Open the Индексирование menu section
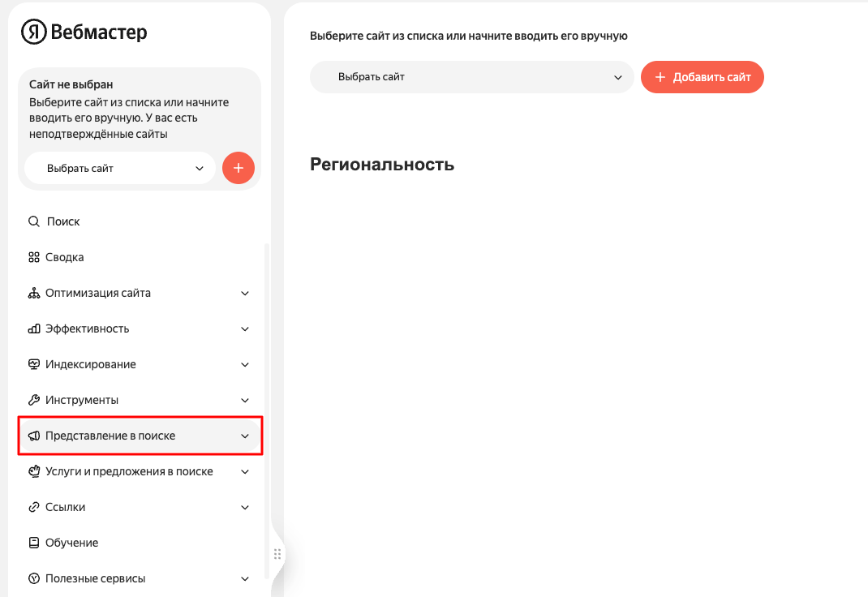Viewport: 868px width, 597px height. tap(140, 364)
